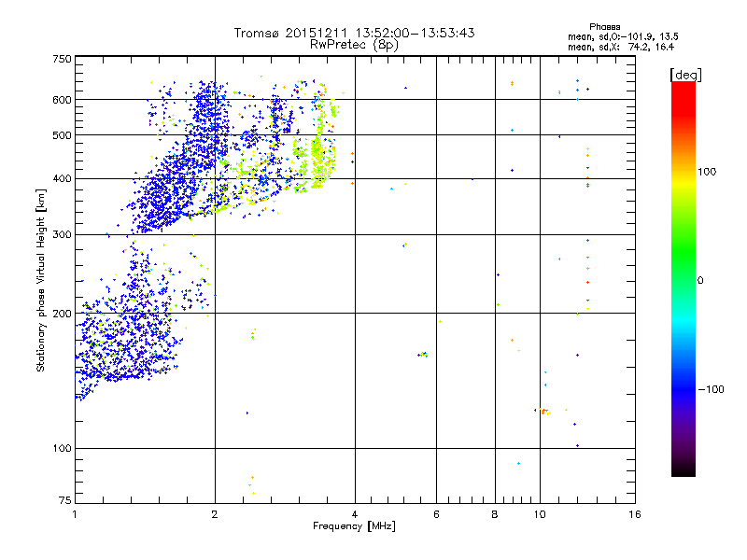The image size is (747, 560).
Task: Click the y-axis tick '750'
Action: [x=62, y=59]
